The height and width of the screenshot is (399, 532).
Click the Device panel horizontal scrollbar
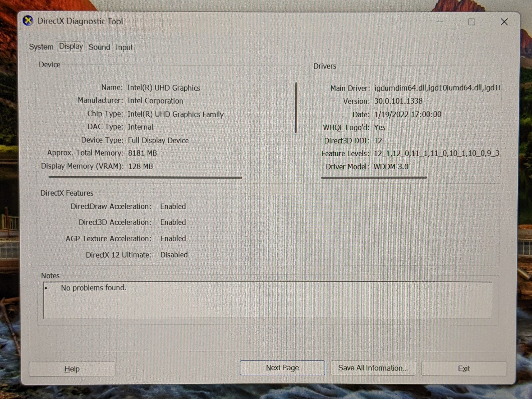pyautogui.click(x=145, y=178)
